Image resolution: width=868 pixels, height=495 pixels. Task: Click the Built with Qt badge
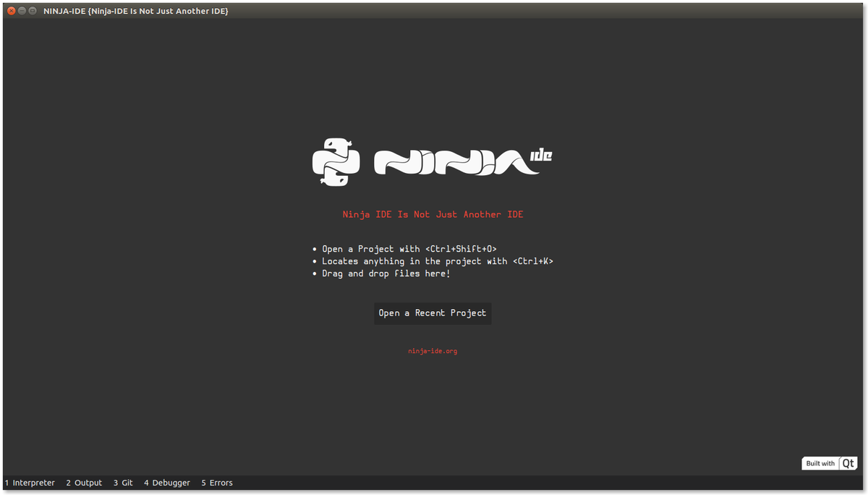coord(830,463)
